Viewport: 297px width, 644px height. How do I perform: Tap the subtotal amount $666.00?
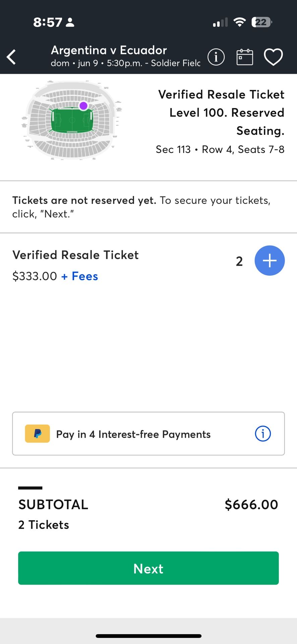pyautogui.click(x=251, y=504)
